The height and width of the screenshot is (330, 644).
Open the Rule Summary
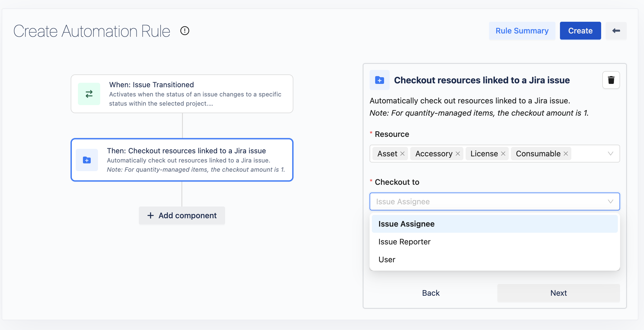tap(522, 31)
